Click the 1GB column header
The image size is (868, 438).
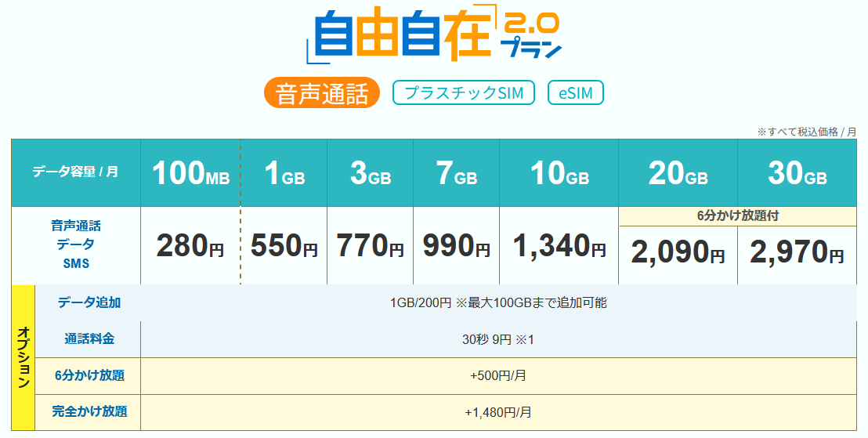(x=284, y=172)
